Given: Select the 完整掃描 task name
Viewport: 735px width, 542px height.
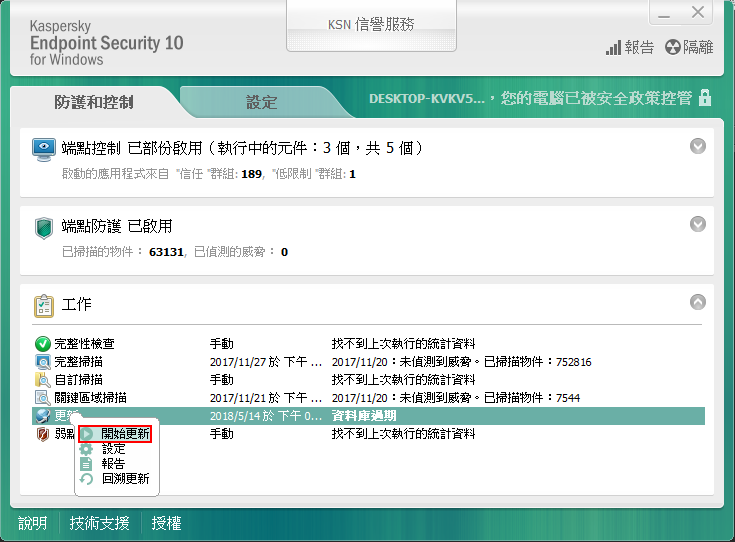Looking at the screenshot, I should coord(78,361).
